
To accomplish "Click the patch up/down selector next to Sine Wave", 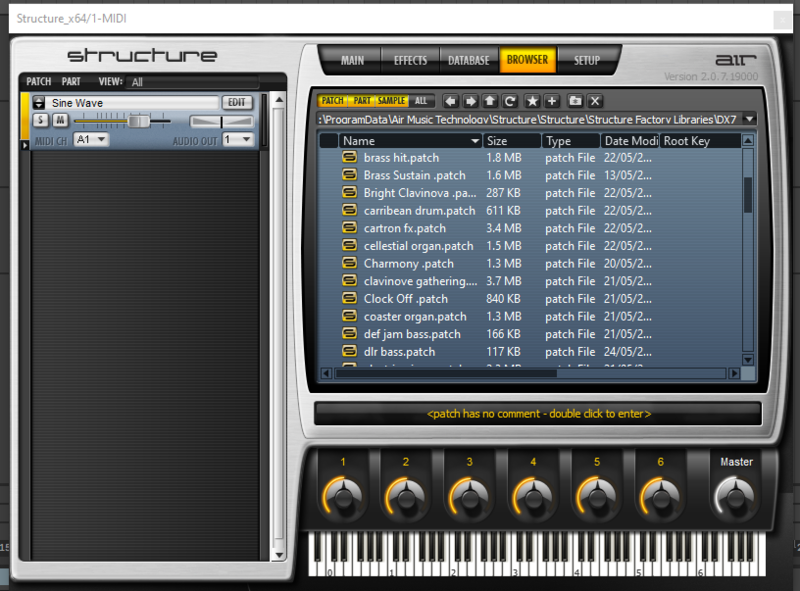I will pos(39,103).
